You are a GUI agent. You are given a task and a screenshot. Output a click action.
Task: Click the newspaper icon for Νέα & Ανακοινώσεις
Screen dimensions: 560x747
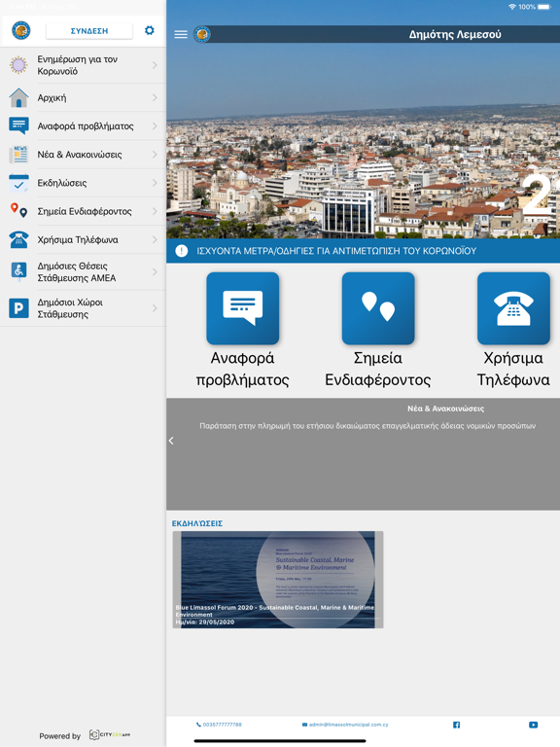pos(18,155)
